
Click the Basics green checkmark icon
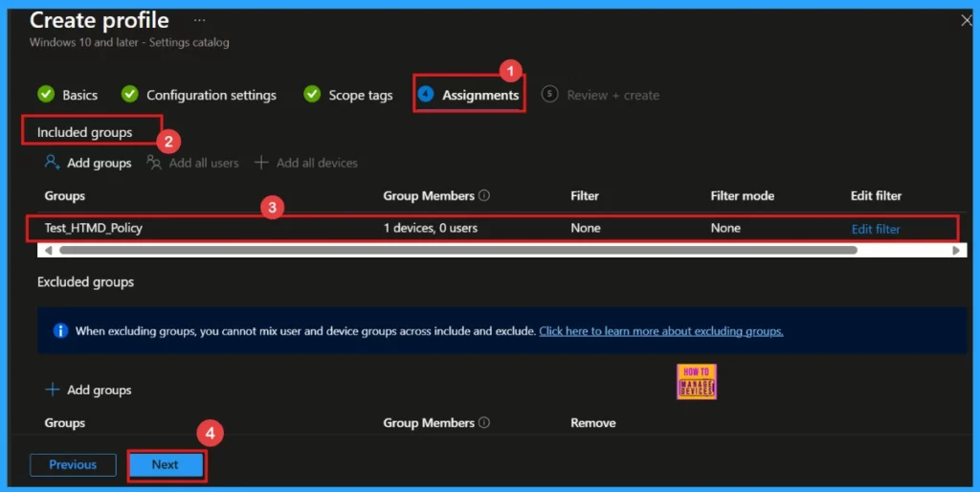click(x=46, y=95)
